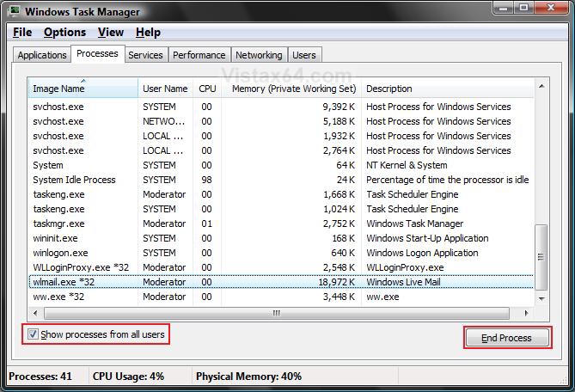575x392 pixels.
Task: Click horizontal scrollbar right arrow
Action: (x=526, y=313)
